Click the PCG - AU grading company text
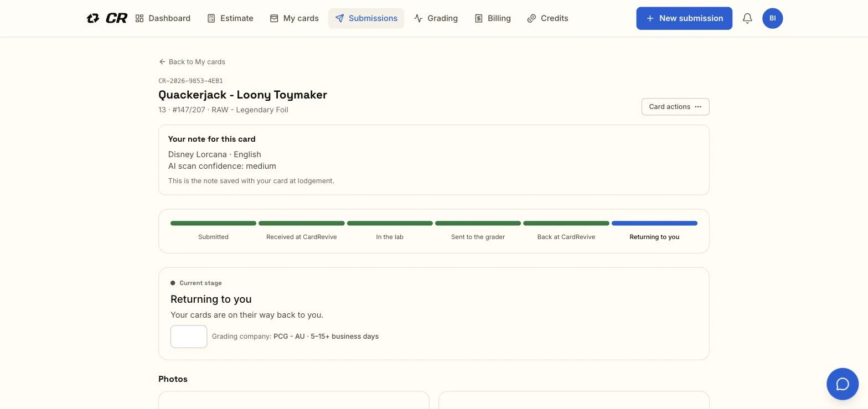This screenshot has height=409, width=868. point(289,336)
